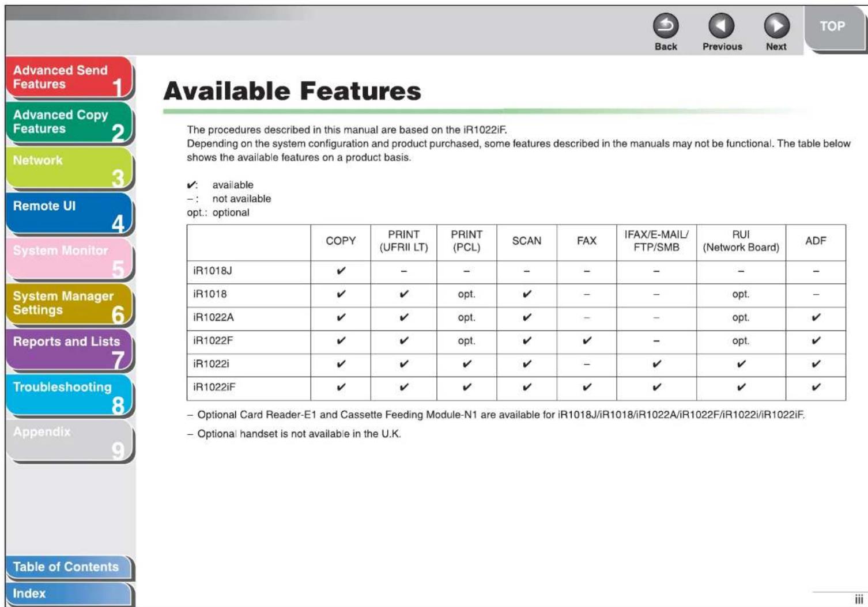Click the 'available' legend entry
Image resolution: width=868 pixels, height=607 pixels.
[x=220, y=185]
